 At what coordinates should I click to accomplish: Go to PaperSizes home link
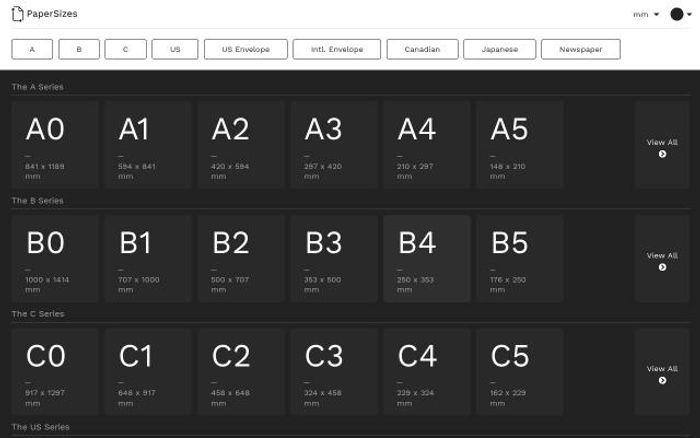click(51, 14)
